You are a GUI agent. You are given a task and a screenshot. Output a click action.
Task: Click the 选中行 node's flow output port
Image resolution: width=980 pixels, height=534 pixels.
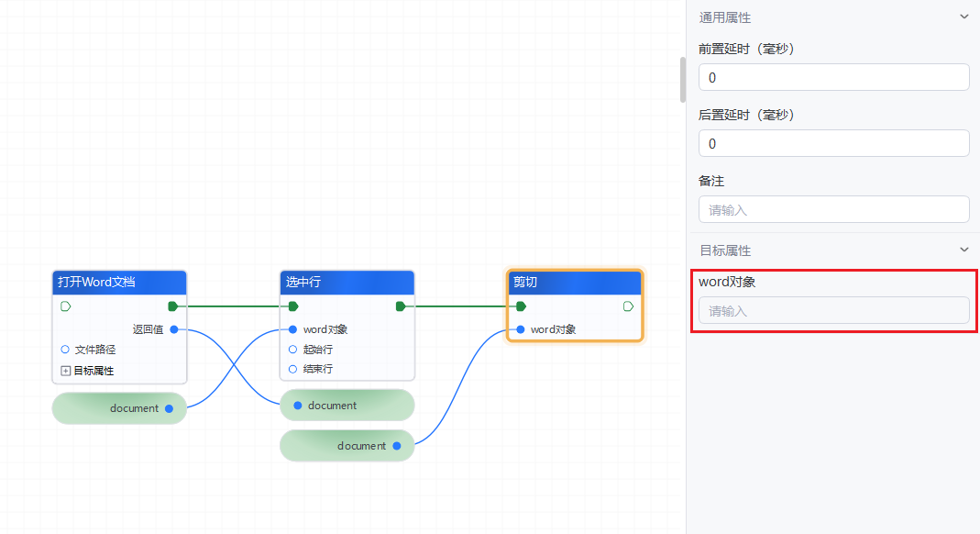click(x=401, y=306)
